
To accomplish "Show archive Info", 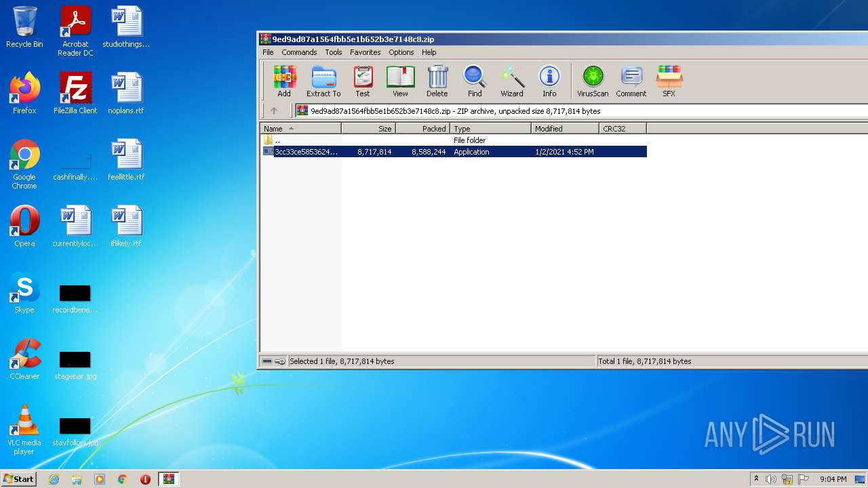I will [x=549, y=81].
